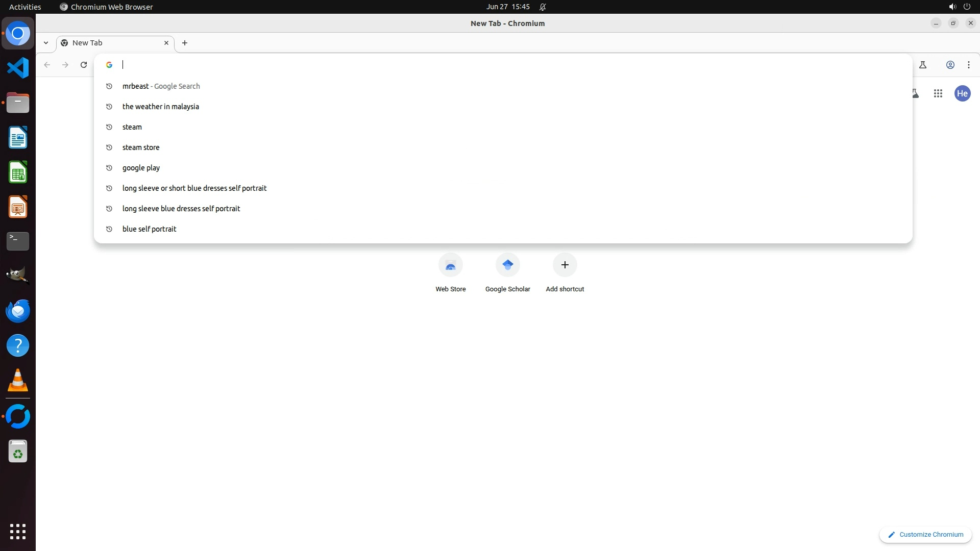Click the 'He' Google account avatar
Image resolution: width=980 pixels, height=551 pixels.
[962, 93]
